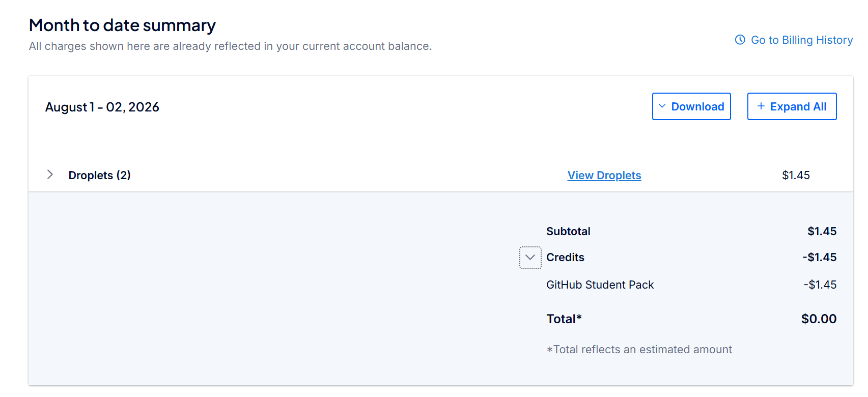Click the Total* label

(x=564, y=319)
